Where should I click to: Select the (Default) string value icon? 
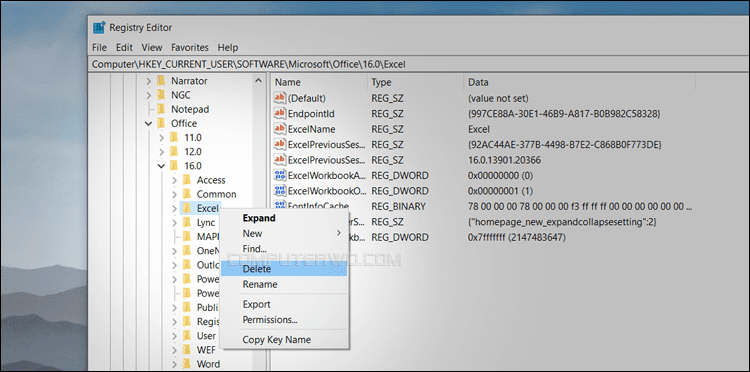pos(279,98)
